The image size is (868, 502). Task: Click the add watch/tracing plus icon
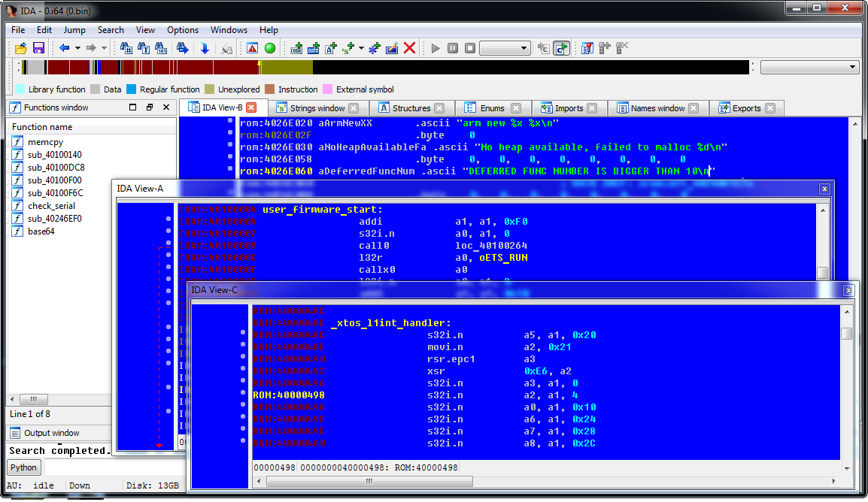click(x=605, y=48)
